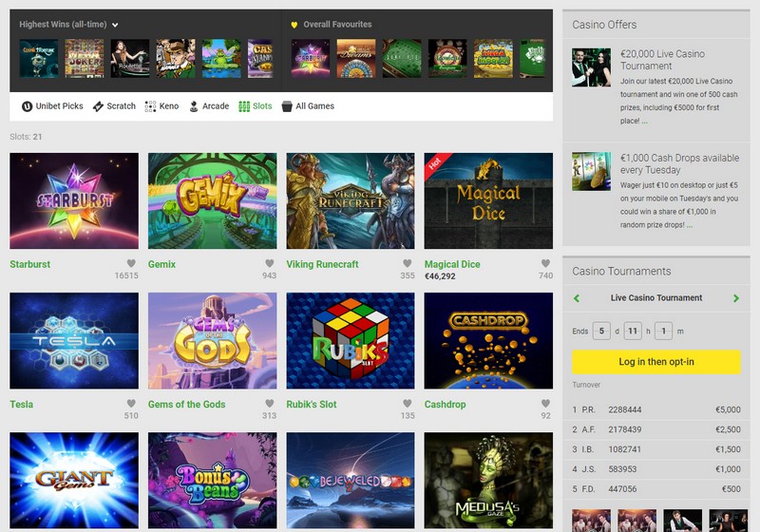Screen dimensions: 760x532
Task: Open the Starburst title link
Action: click(x=30, y=264)
